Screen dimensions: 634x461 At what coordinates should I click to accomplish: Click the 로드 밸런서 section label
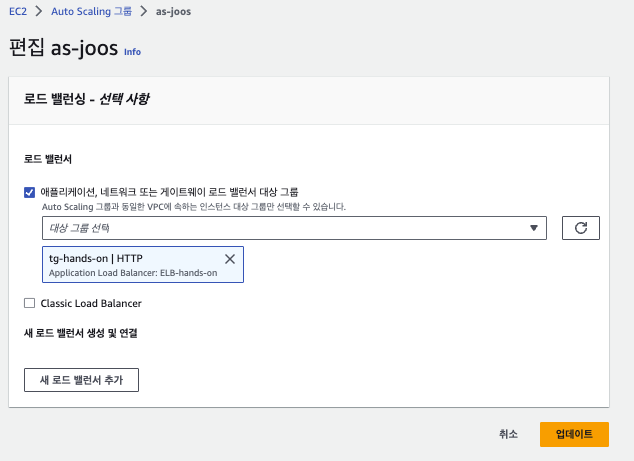coord(48,159)
